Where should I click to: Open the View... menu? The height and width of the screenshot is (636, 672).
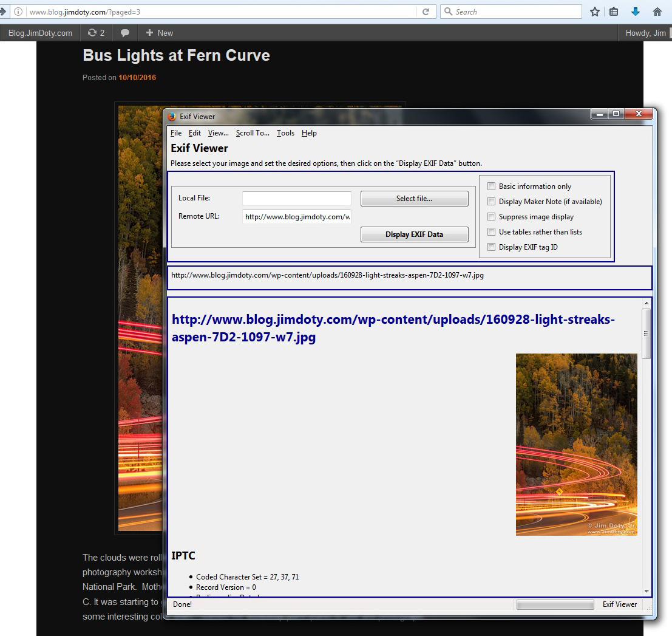coord(218,133)
